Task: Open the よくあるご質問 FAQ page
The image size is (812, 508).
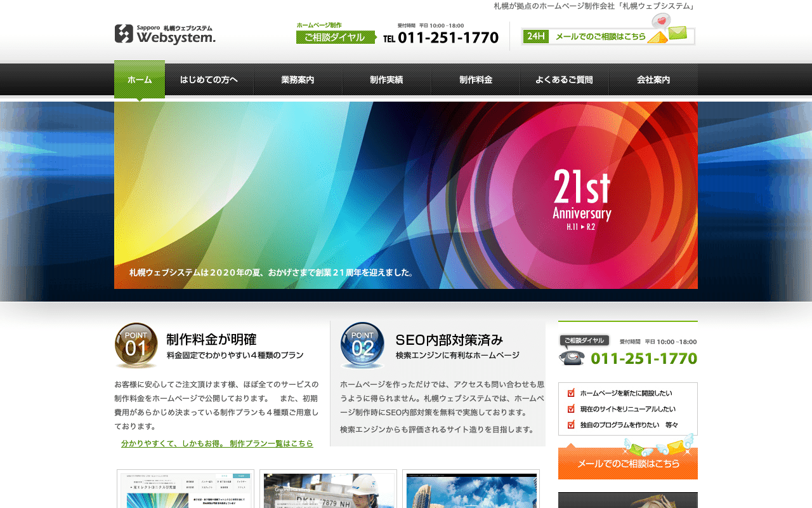Action: [x=564, y=80]
